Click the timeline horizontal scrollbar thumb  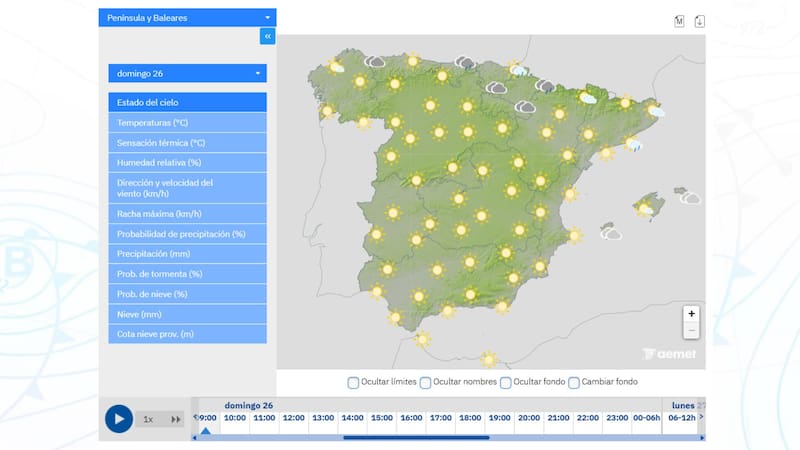coord(416,438)
